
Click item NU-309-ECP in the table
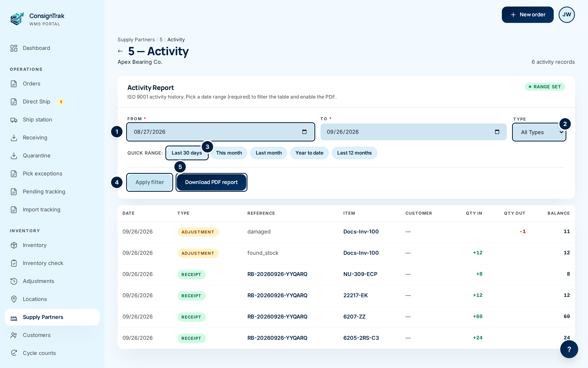(x=360, y=274)
